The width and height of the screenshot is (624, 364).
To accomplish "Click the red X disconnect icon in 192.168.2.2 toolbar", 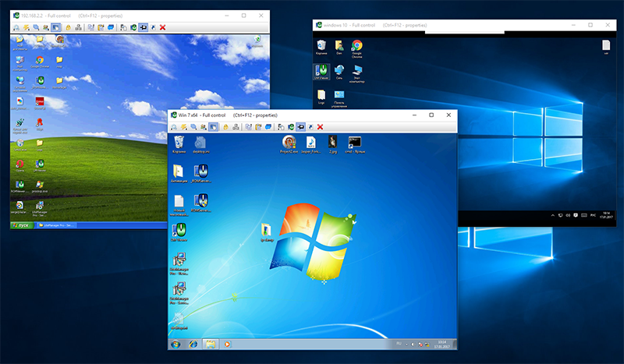I will click(x=162, y=27).
